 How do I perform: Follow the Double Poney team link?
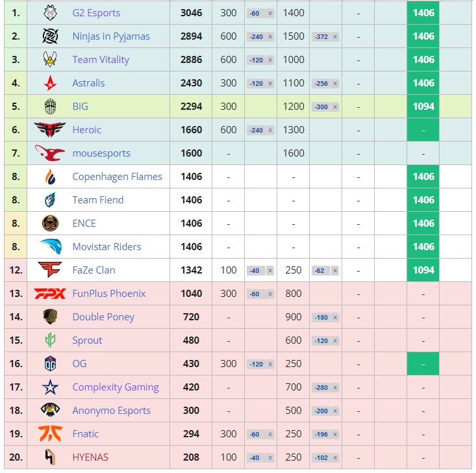coord(103,317)
